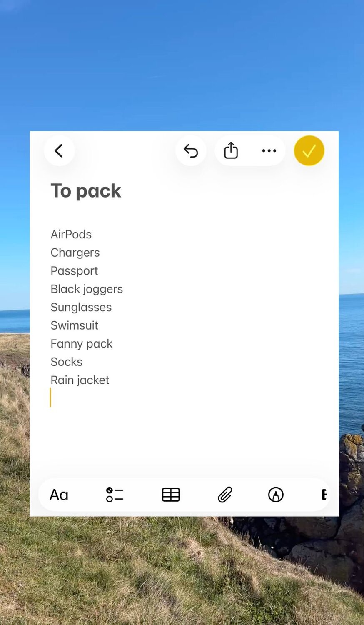Viewport: 364px width, 625px height.
Task: Click the undo arrow icon
Action: 191,150
